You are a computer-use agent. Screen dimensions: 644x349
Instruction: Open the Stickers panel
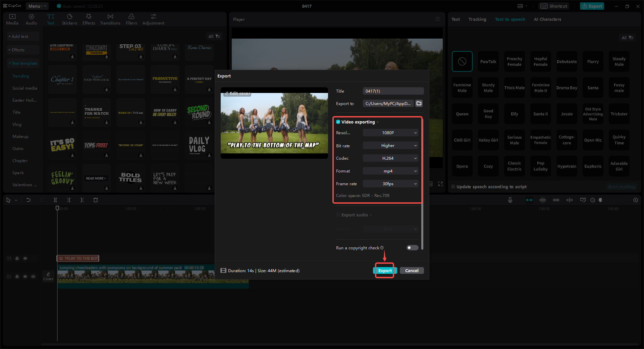(x=69, y=19)
